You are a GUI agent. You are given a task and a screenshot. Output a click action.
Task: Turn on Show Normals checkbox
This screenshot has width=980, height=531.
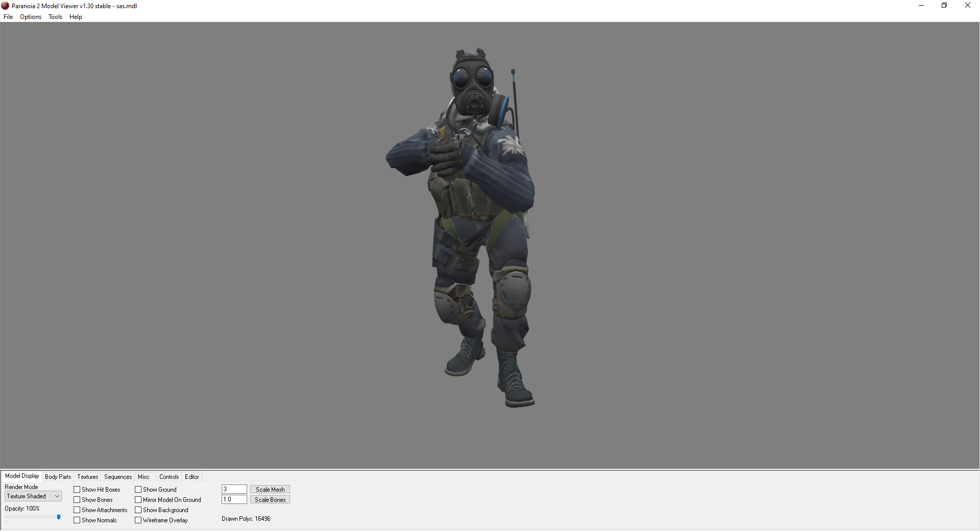coord(77,520)
